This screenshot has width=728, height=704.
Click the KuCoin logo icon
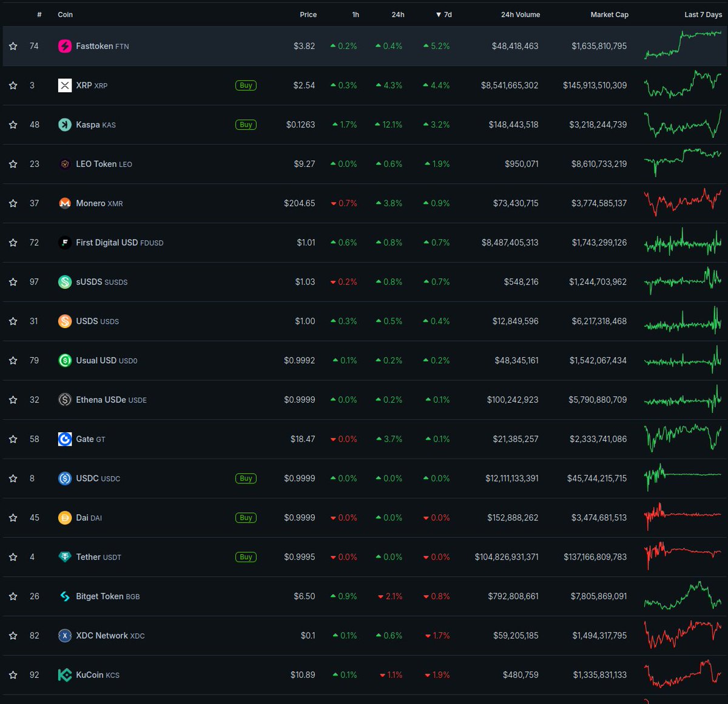tap(65, 675)
